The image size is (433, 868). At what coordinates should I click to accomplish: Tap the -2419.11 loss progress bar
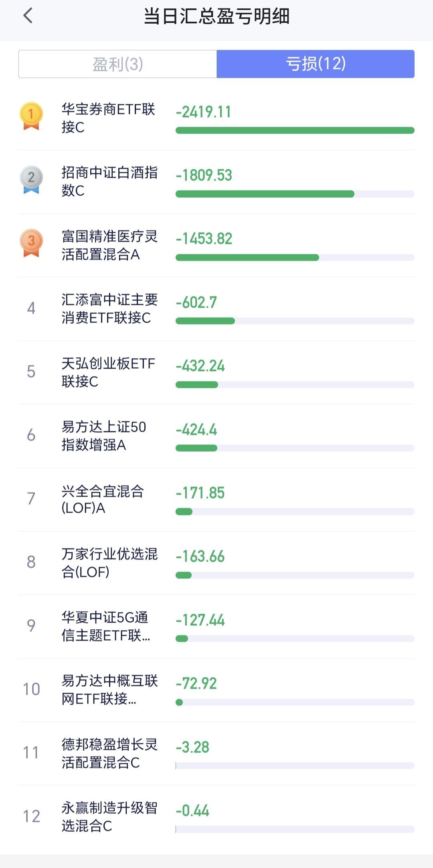(295, 130)
